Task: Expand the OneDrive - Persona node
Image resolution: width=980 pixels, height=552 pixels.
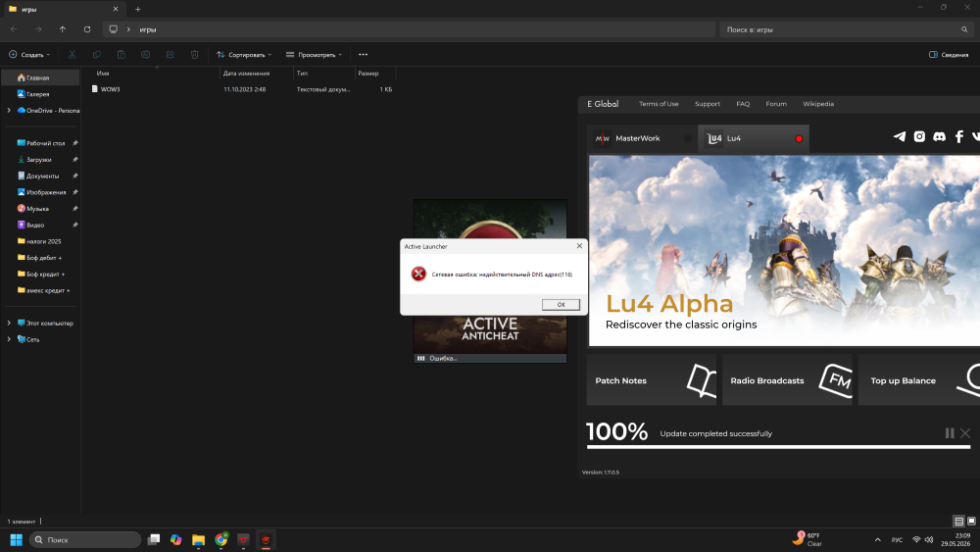Action: (x=9, y=110)
